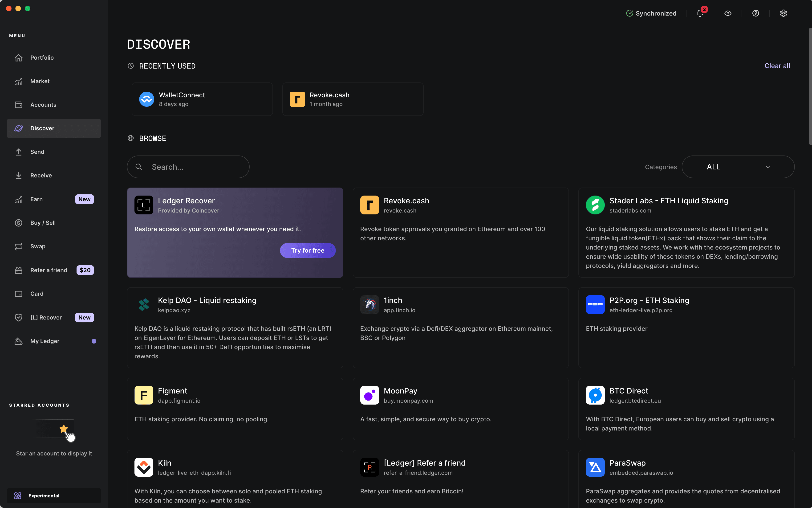
Task: Expand the Categories ALL dropdown
Action: (x=738, y=167)
